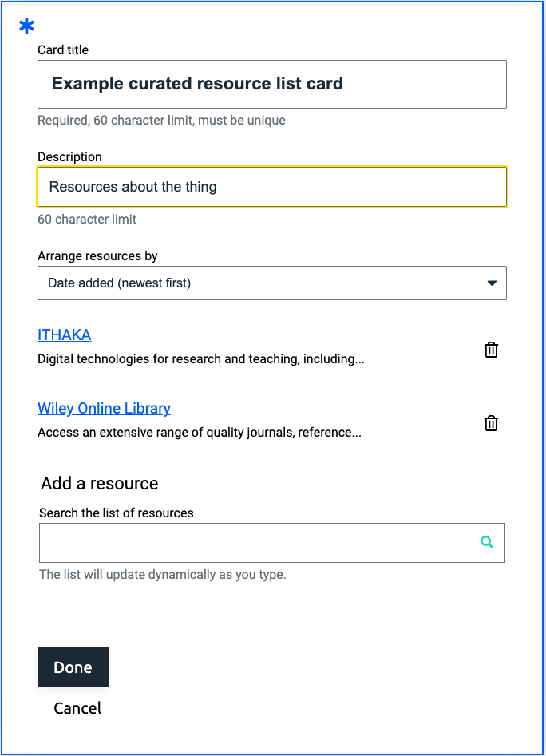Click the Done button
Image resolution: width=546 pixels, height=756 pixels.
73,667
